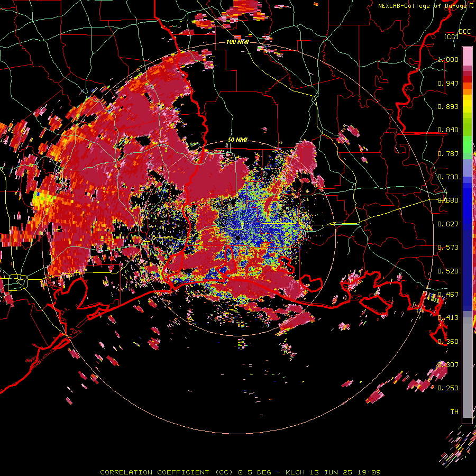This screenshot has width=476, height=476.
Task: Click the 0.520 legend value
Action: pyautogui.click(x=448, y=271)
